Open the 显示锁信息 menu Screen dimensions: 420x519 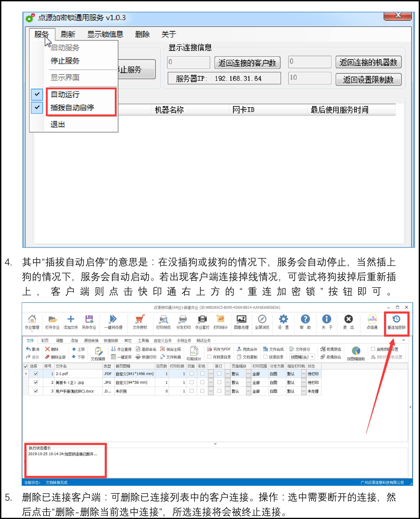[105, 34]
